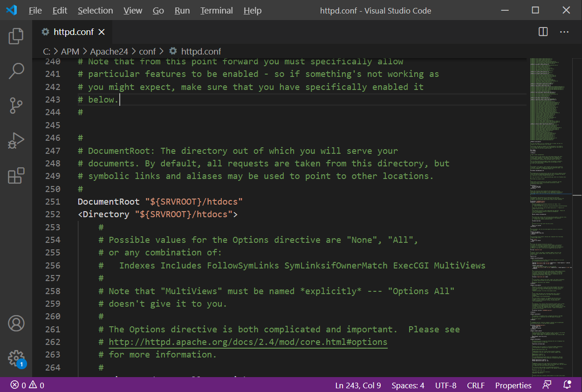Click the Apache24 breadcrumb segment
The height and width of the screenshot is (392, 582).
tap(110, 51)
